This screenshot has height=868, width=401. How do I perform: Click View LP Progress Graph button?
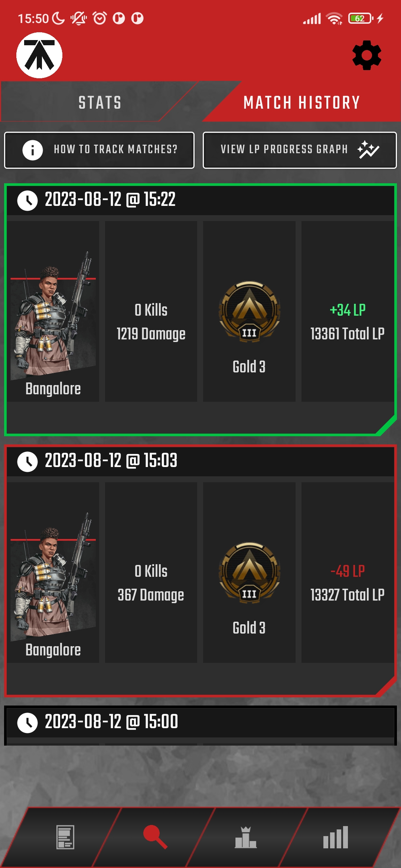pyautogui.click(x=300, y=150)
